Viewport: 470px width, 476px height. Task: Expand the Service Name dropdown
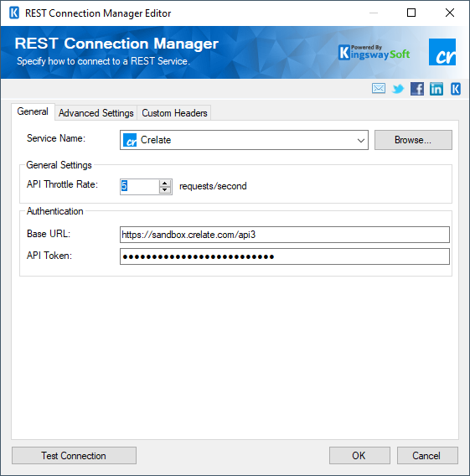[x=360, y=140]
